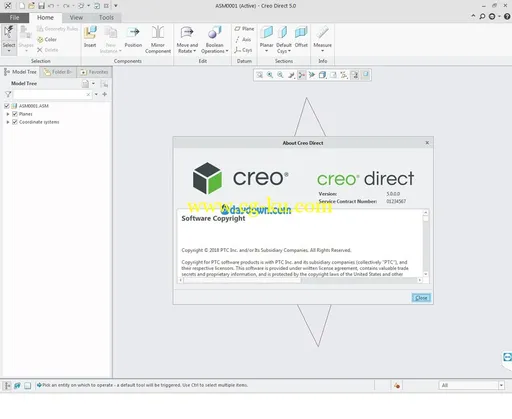Switch to the Home ribbon tab
The height and width of the screenshot is (419, 512).
tap(45, 18)
